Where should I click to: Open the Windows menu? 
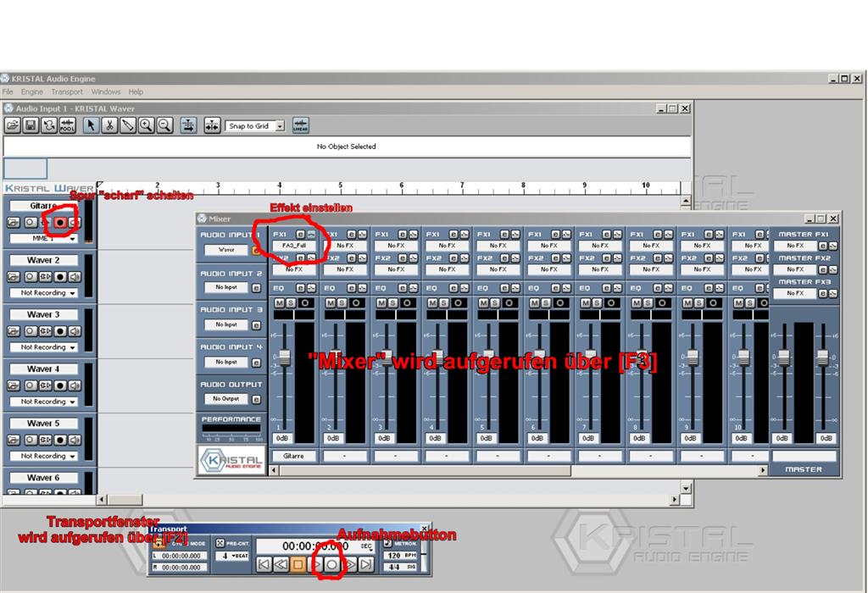click(x=106, y=91)
